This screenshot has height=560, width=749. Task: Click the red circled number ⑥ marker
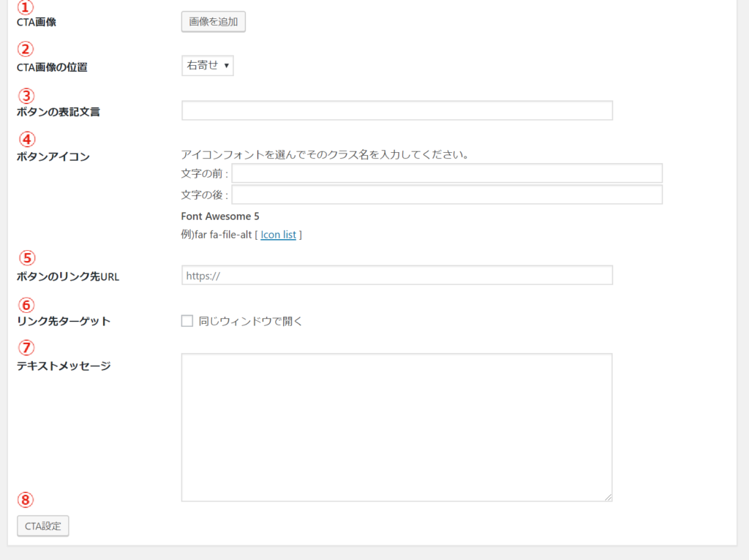tap(26, 304)
